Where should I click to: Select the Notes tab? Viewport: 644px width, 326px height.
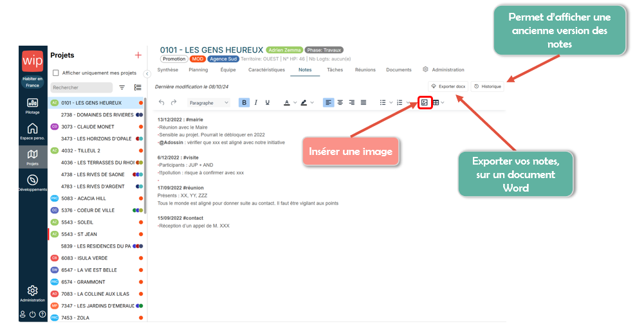305,70
